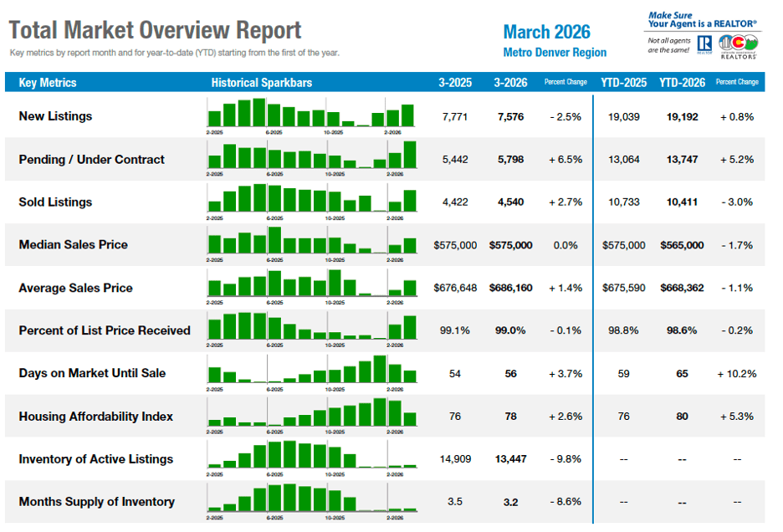
Task: Click the Months Supply of Inventory sparkbar
Action: pyautogui.click(x=311, y=498)
